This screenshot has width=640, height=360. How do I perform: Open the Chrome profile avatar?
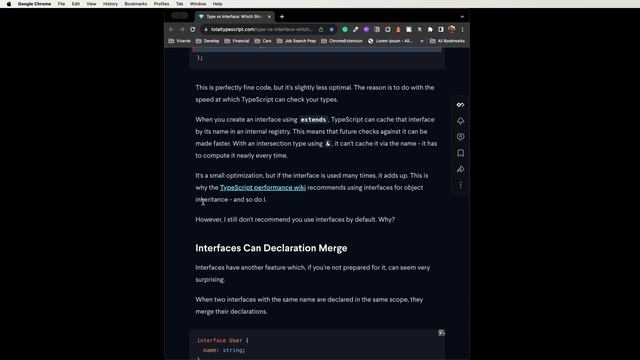451,29
